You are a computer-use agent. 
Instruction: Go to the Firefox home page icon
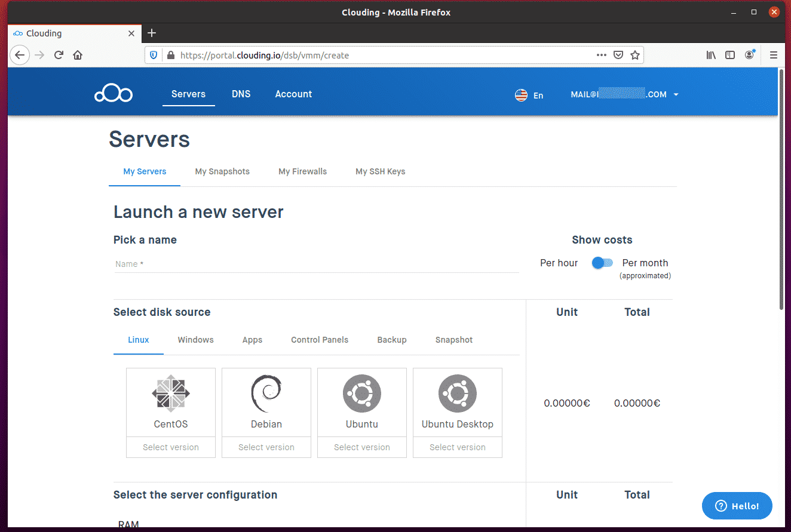click(78, 55)
